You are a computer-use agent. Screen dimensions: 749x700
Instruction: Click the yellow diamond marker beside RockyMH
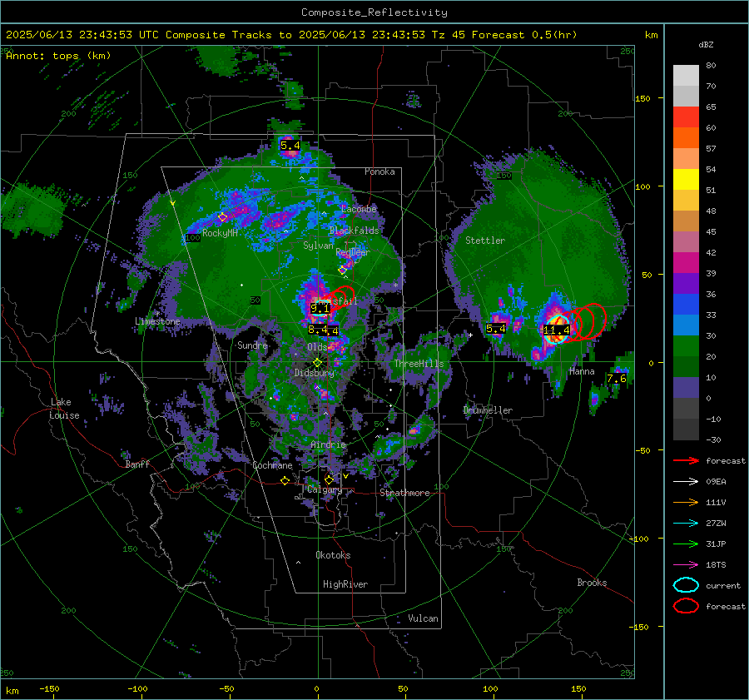point(222,217)
